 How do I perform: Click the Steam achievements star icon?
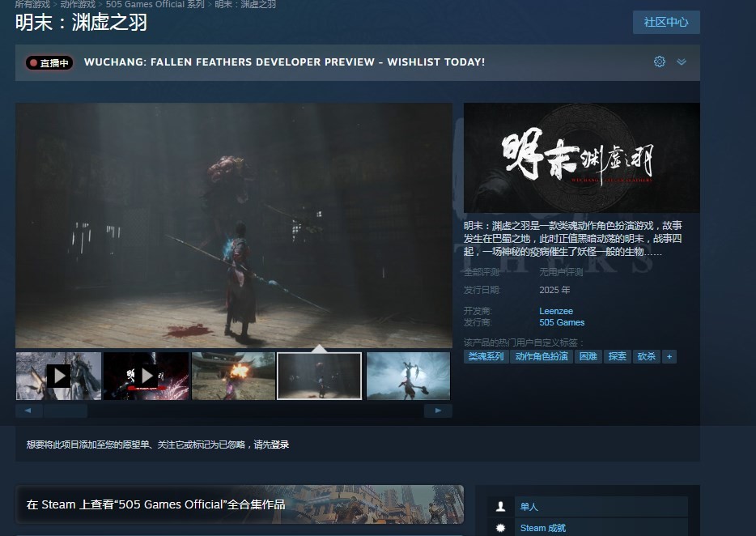pyautogui.click(x=501, y=528)
